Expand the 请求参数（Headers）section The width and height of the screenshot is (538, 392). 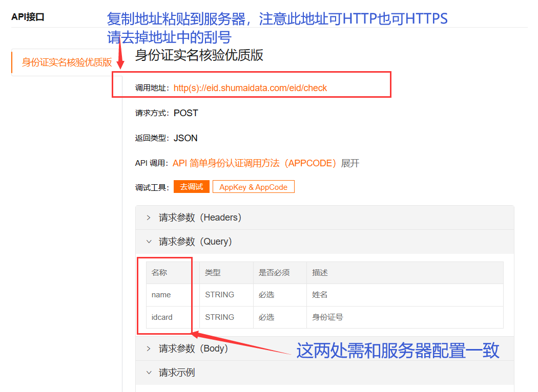coord(200,217)
